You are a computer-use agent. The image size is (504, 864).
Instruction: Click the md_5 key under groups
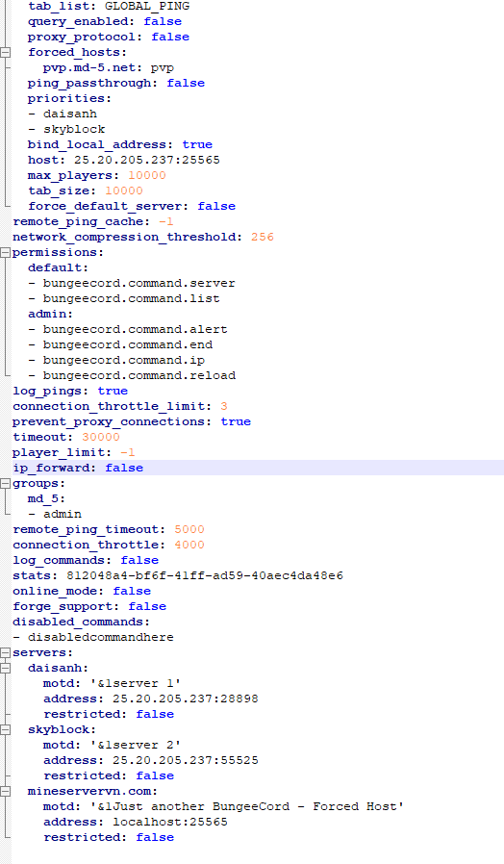tap(46, 498)
